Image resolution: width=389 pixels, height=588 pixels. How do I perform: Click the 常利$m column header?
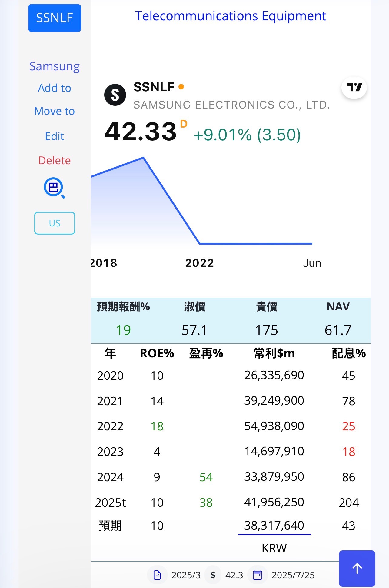(x=274, y=353)
